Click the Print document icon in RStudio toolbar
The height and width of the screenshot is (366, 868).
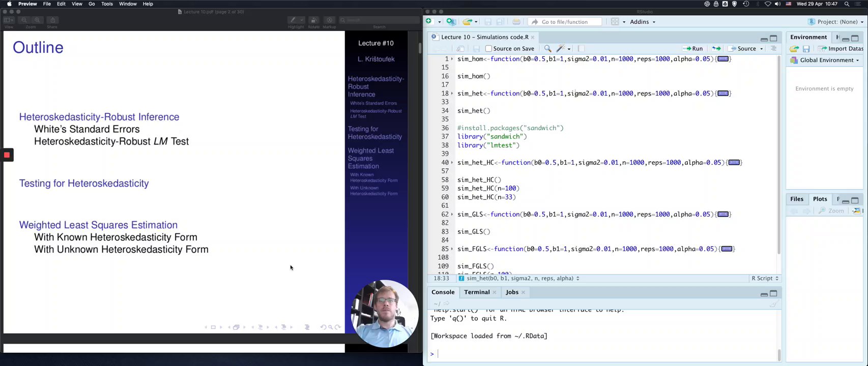click(x=516, y=21)
